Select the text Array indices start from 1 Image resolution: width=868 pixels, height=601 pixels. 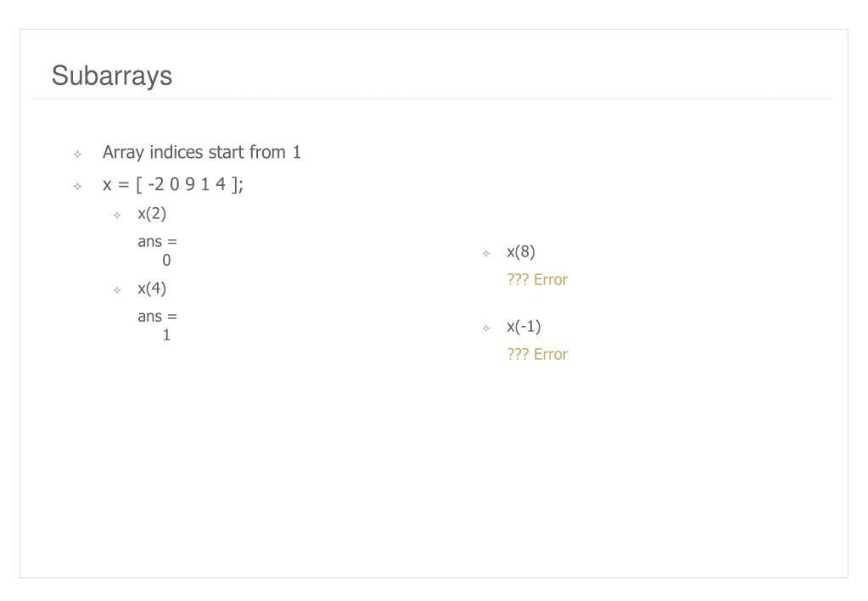point(201,152)
